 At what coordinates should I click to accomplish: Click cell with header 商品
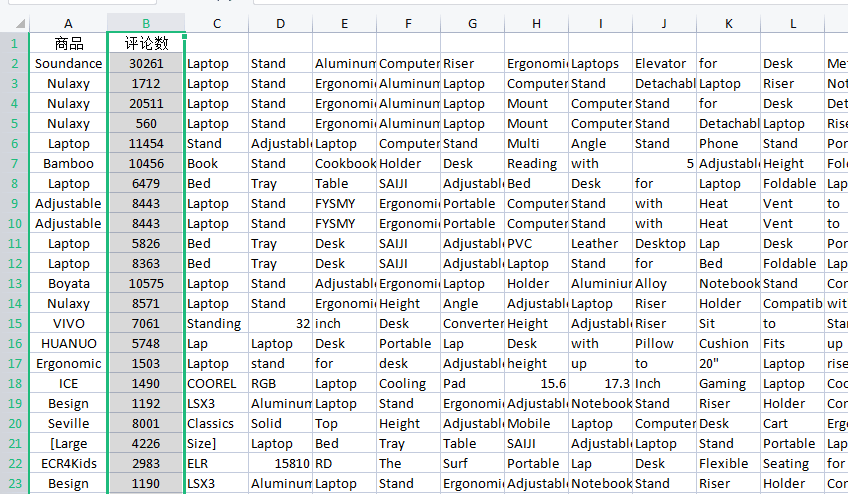coord(68,43)
